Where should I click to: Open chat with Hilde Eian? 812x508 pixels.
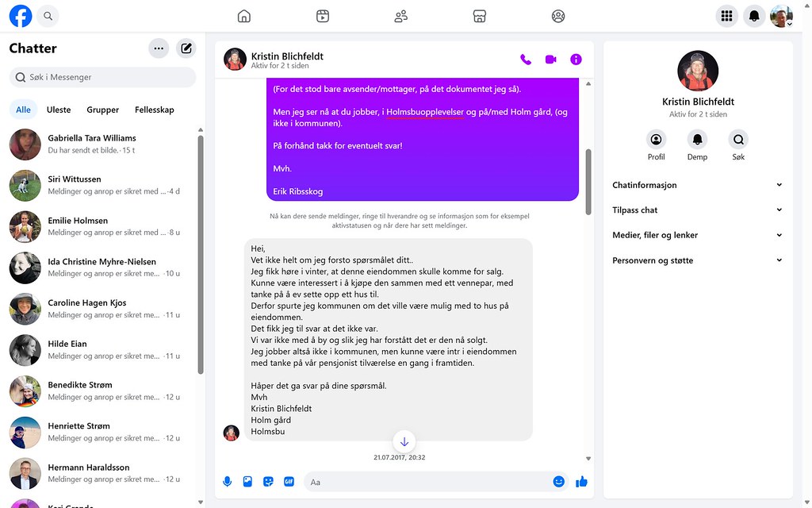pyautogui.click(x=100, y=350)
